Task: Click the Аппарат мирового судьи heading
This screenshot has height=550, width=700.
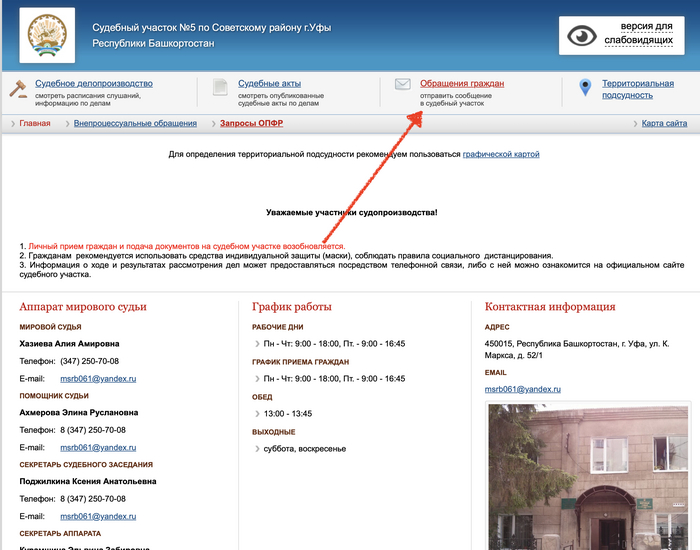Action: [x=83, y=307]
